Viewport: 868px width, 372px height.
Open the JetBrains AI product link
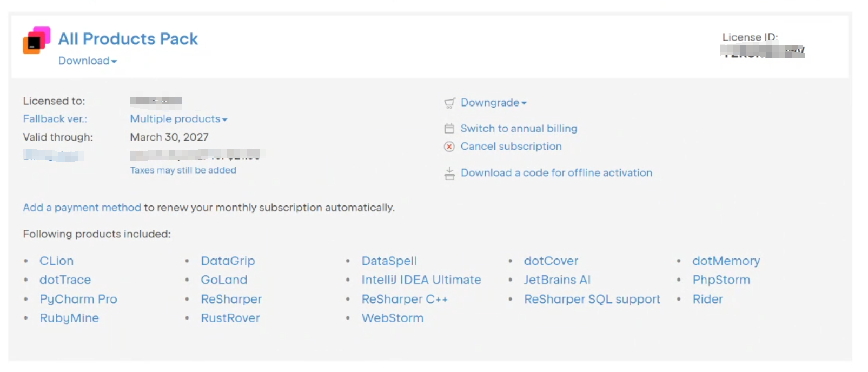coord(557,280)
